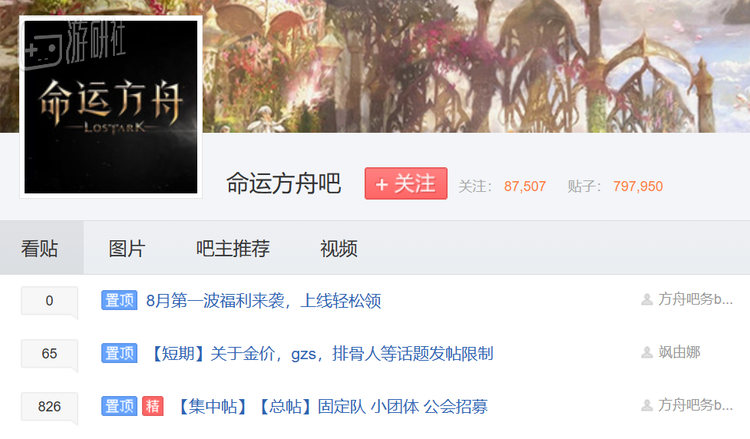Viewport: 750px width, 439px height.
Task: Click the 置顶 badge on the 短期 post
Action: (119, 353)
